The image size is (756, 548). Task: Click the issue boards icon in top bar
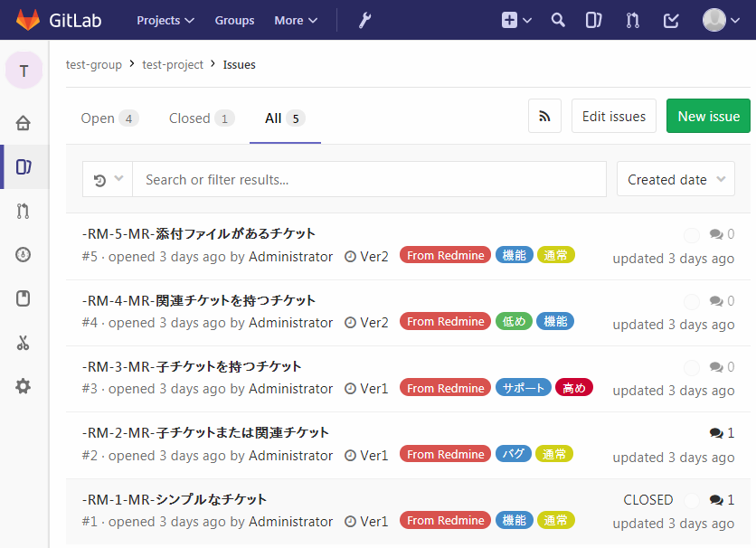[x=594, y=18]
